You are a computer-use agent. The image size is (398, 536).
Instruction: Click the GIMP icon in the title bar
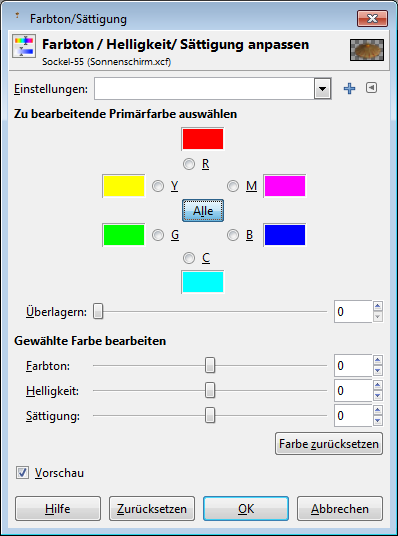pos(17,16)
